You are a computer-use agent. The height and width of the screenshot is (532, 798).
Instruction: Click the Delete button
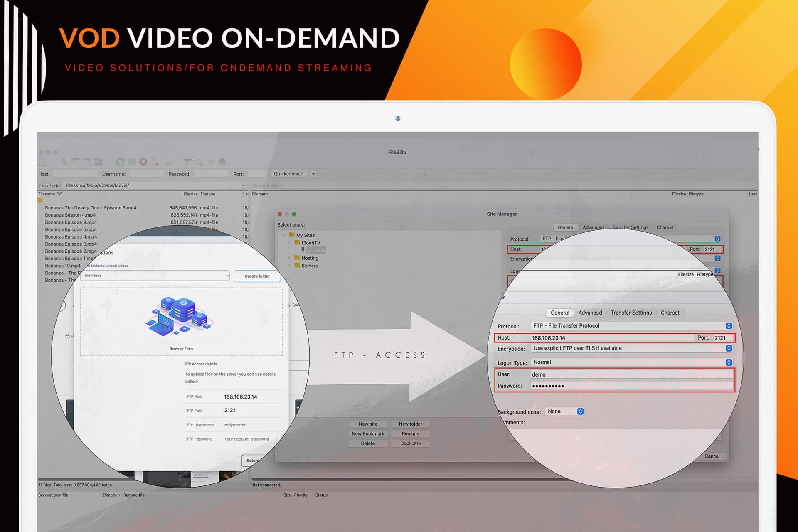click(368, 443)
